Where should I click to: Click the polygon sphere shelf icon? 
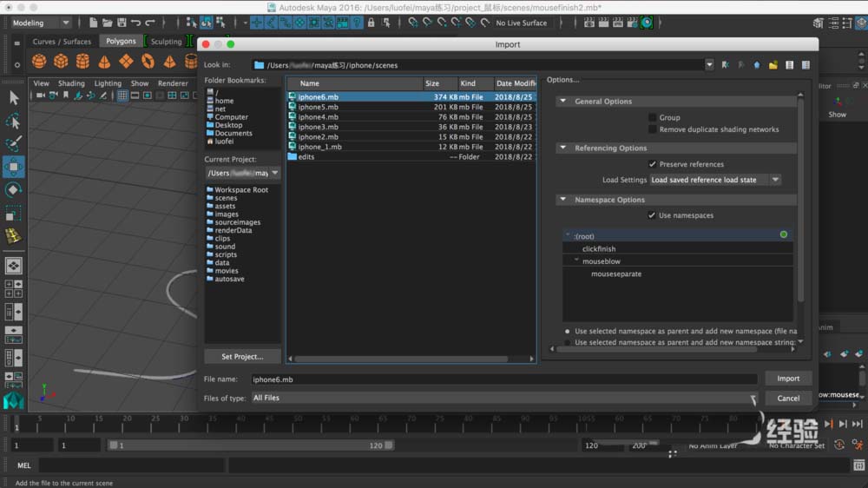39,61
